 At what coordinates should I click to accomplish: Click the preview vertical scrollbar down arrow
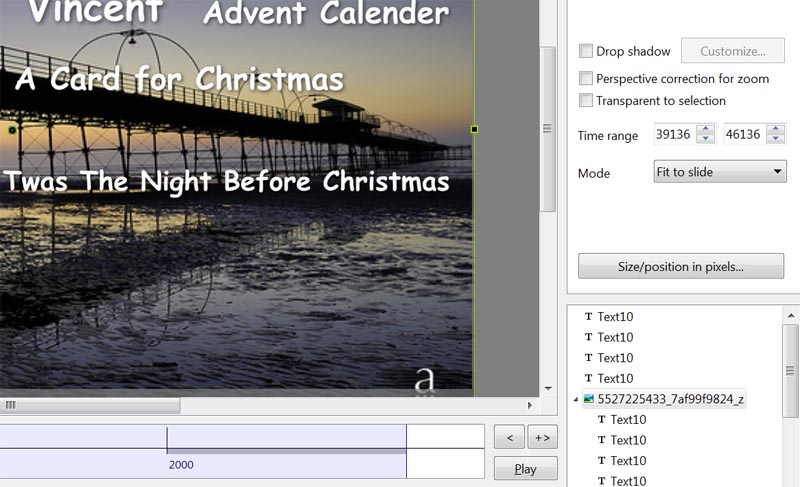(x=547, y=388)
